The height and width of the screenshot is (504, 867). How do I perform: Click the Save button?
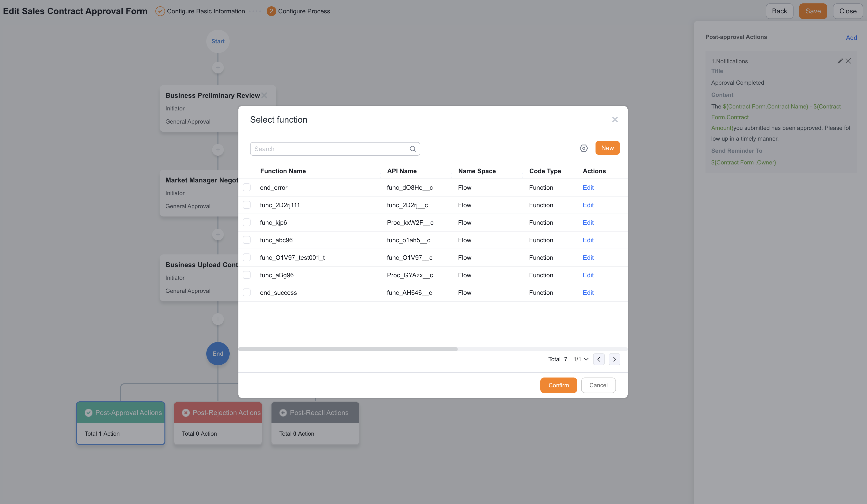(813, 11)
